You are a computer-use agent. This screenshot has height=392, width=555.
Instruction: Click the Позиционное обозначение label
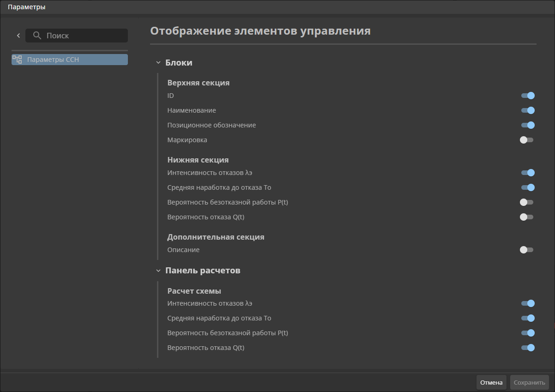pyautogui.click(x=211, y=125)
